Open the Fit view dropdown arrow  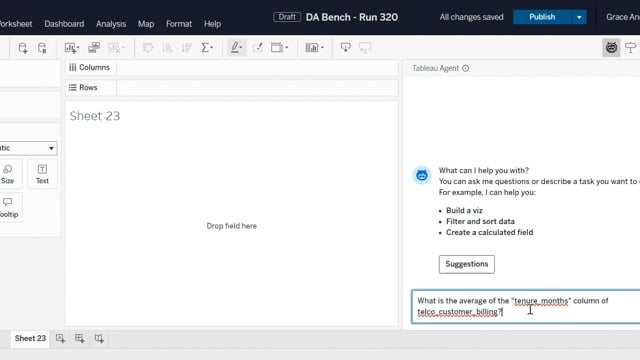pos(287,47)
